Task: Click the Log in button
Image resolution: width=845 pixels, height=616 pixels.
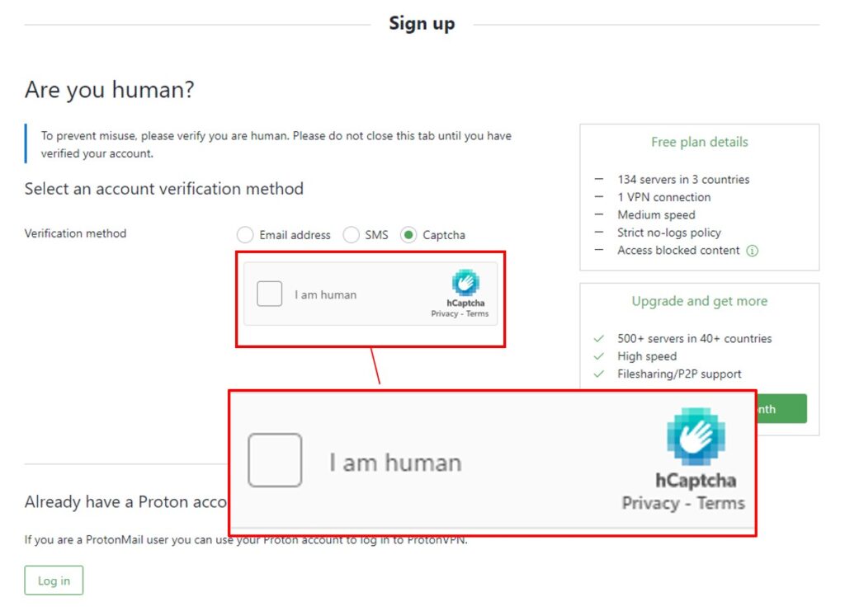Action: pos(53,580)
